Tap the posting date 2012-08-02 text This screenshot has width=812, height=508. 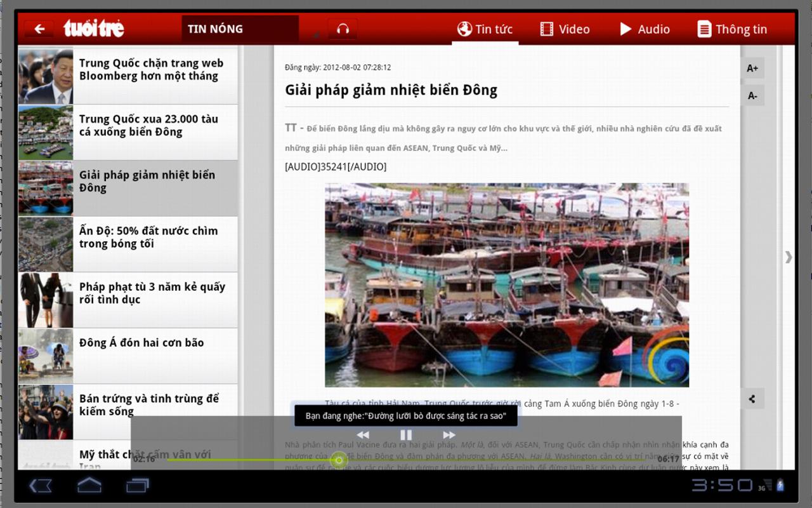(337, 67)
